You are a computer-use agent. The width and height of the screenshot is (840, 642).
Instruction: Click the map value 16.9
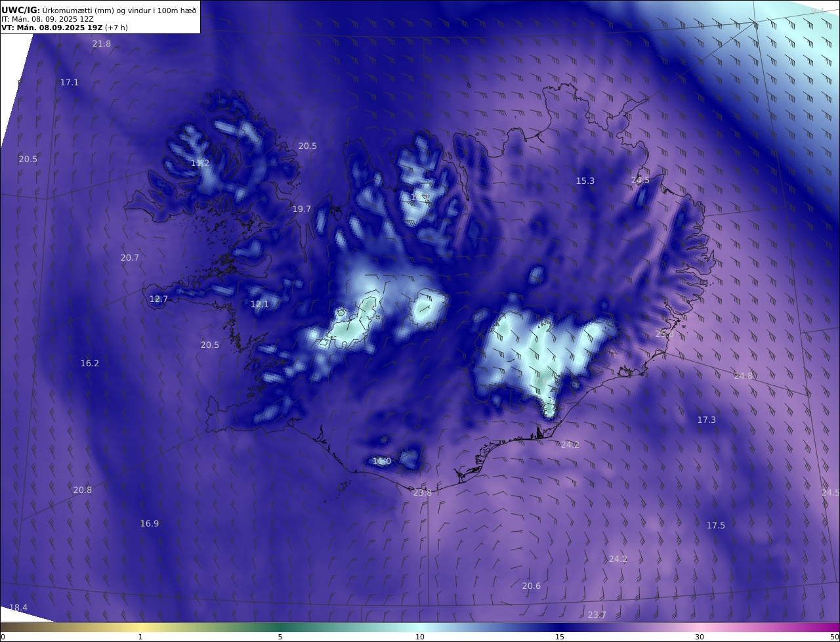(x=150, y=523)
